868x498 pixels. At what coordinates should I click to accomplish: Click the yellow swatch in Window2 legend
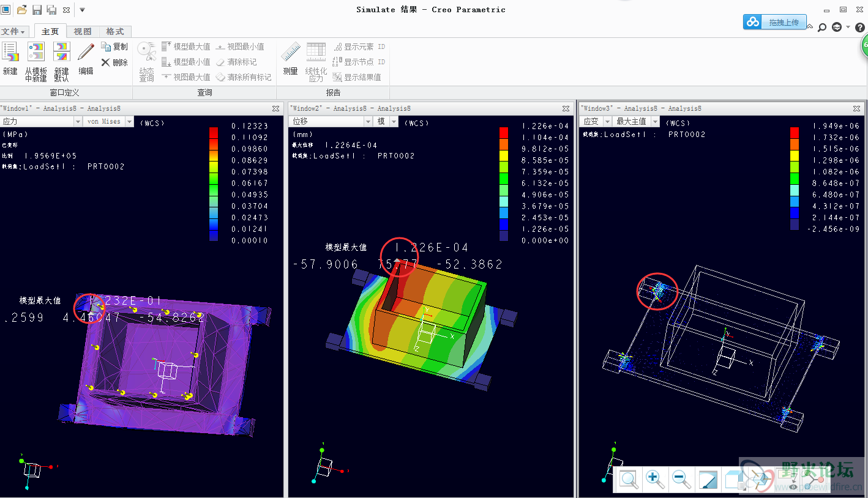click(503, 155)
